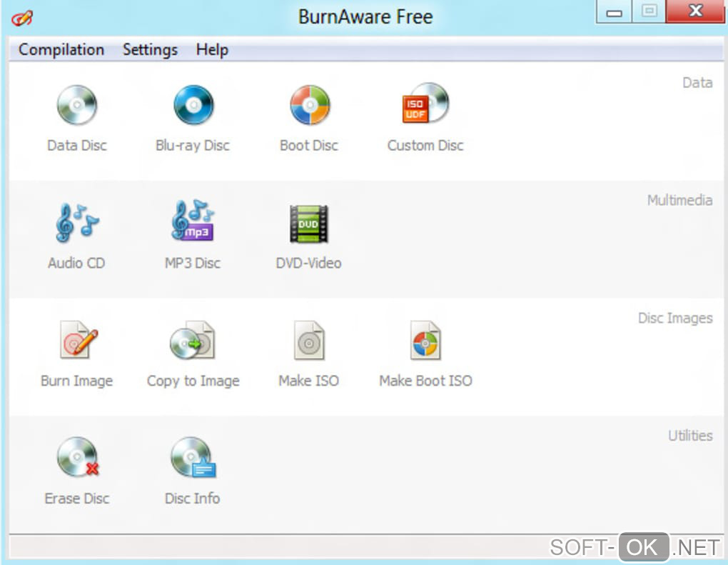Open the Data Disc tool icon
Screen dimensions: 728x565
[77, 105]
